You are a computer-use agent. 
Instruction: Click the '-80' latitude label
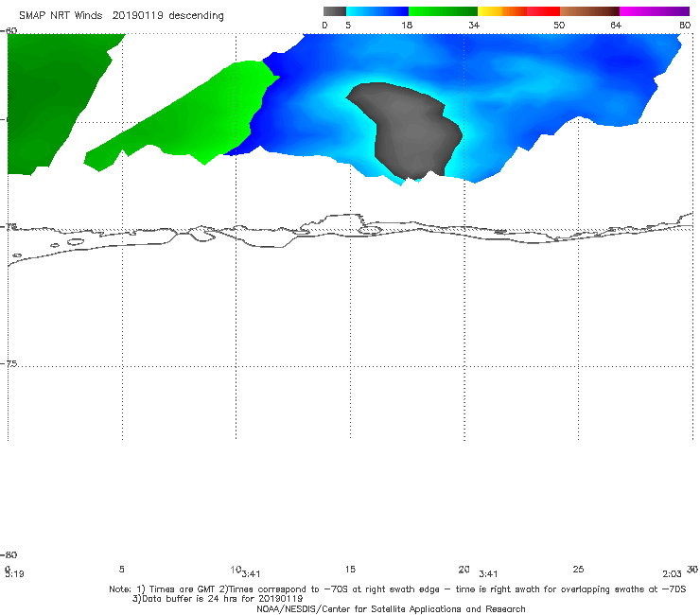click(x=9, y=554)
